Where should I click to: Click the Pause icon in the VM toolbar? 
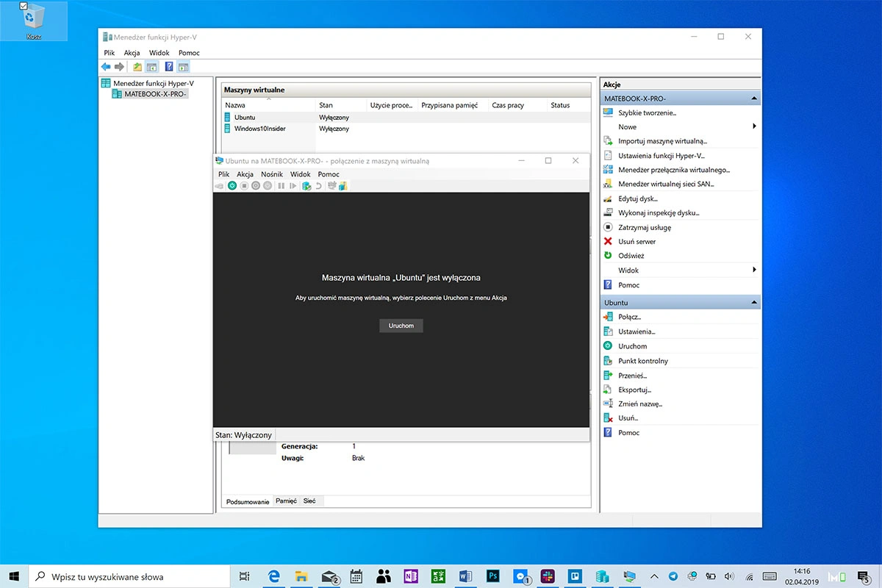point(281,186)
